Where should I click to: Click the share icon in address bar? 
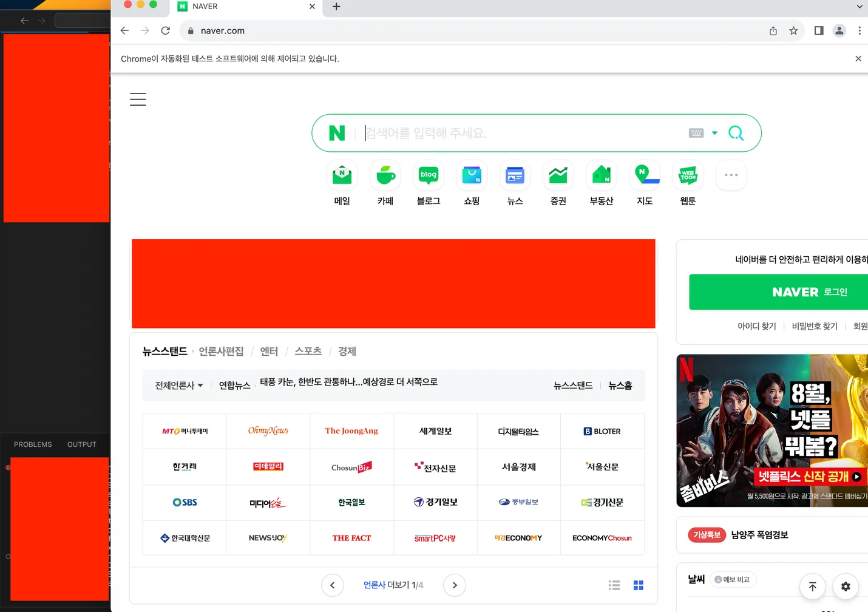point(773,31)
